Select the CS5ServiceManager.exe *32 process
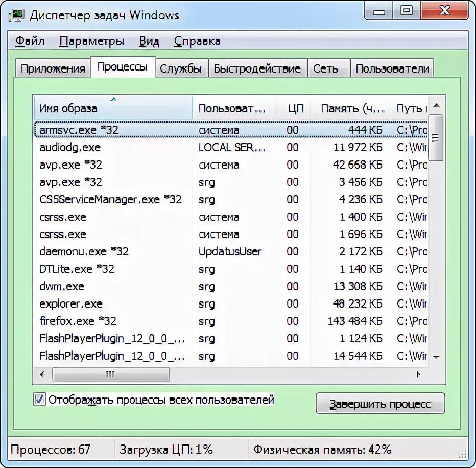Image resolution: width=476 pixels, height=468 pixels. pos(231,199)
